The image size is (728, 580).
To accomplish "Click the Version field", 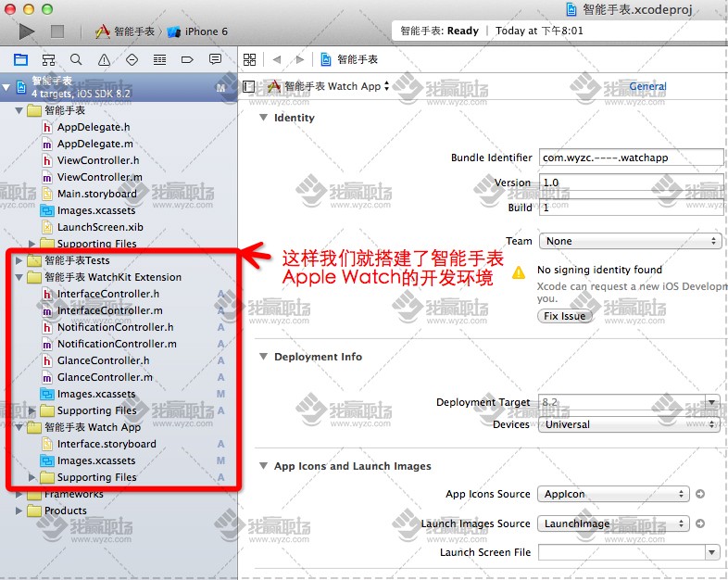I will (x=631, y=183).
